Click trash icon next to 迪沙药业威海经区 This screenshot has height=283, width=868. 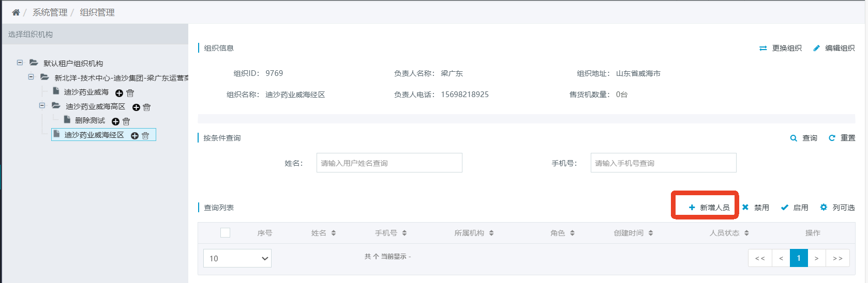click(x=145, y=136)
